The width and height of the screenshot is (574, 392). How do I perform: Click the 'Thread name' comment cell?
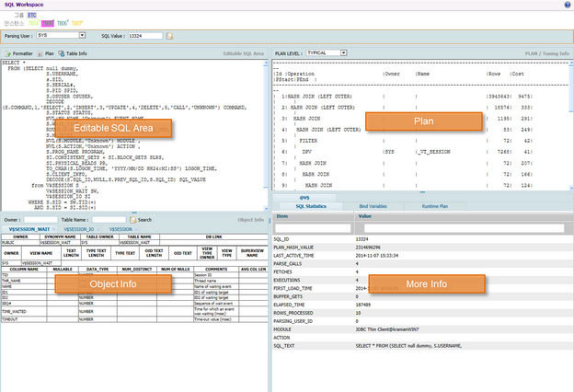(x=216, y=281)
